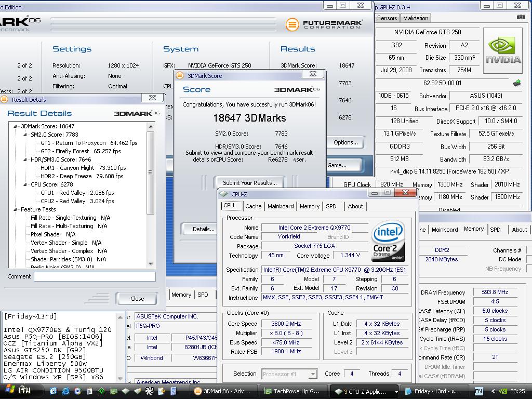Collapse the 3DMark Score tree node

16,126
